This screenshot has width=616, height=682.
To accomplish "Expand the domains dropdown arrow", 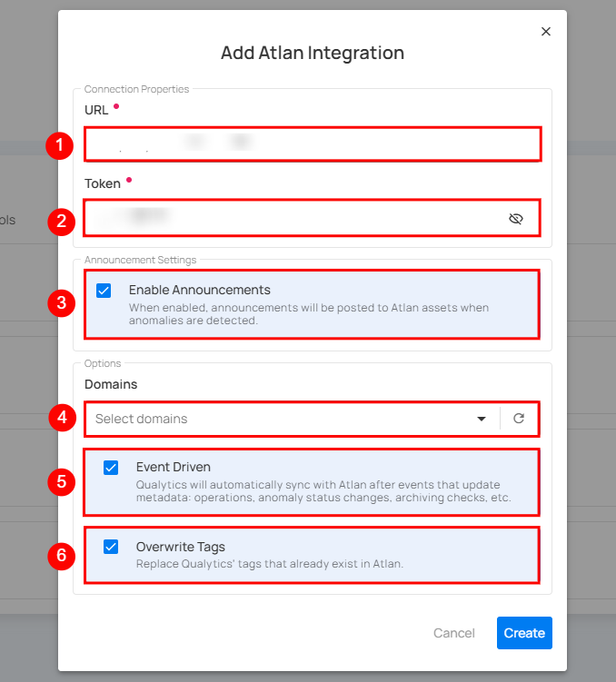I will 482,419.
